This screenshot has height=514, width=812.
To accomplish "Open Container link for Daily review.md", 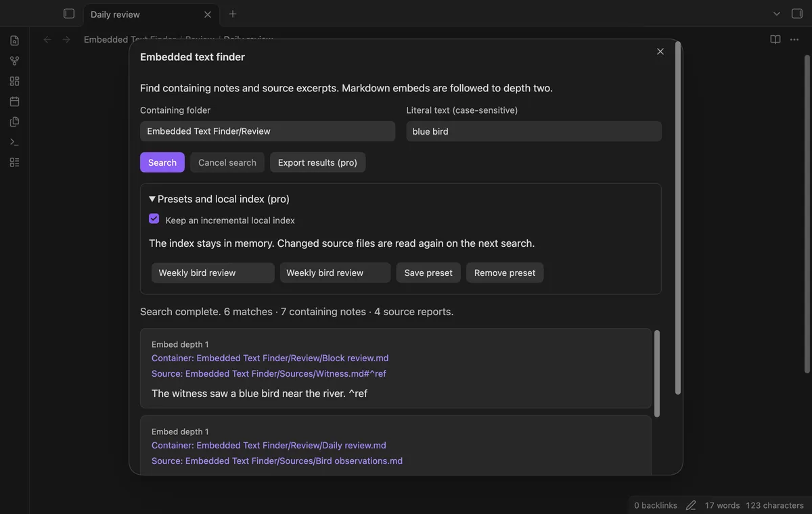I will [x=269, y=445].
